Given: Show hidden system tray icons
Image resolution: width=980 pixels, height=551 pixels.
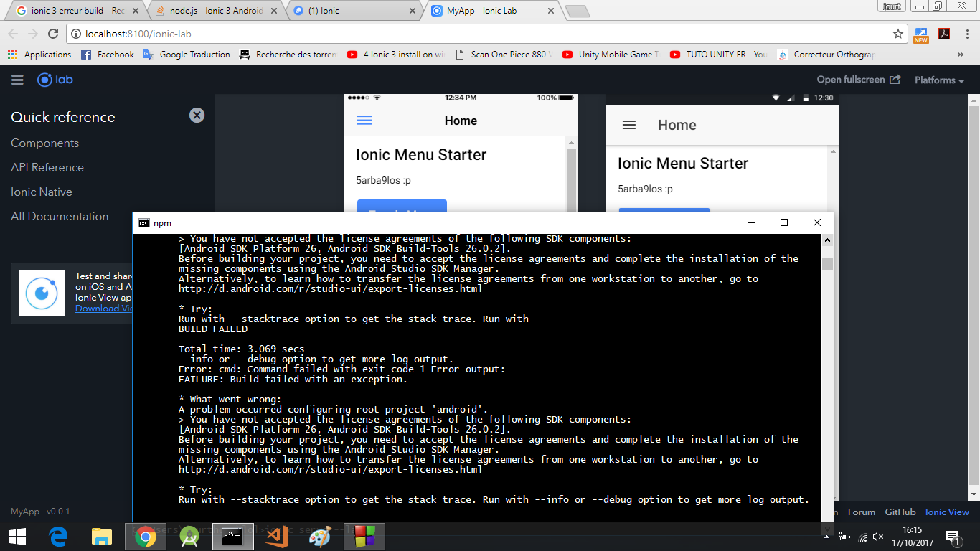Looking at the screenshot, I should [827, 536].
